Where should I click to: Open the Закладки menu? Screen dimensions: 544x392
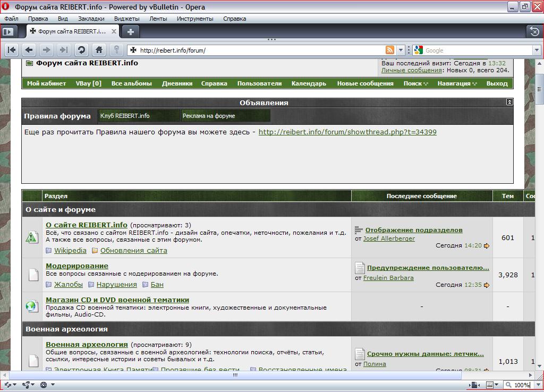(91, 19)
